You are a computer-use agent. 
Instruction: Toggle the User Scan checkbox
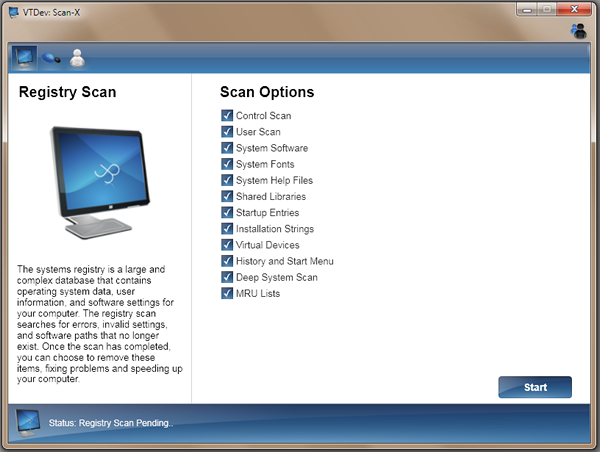227,131
